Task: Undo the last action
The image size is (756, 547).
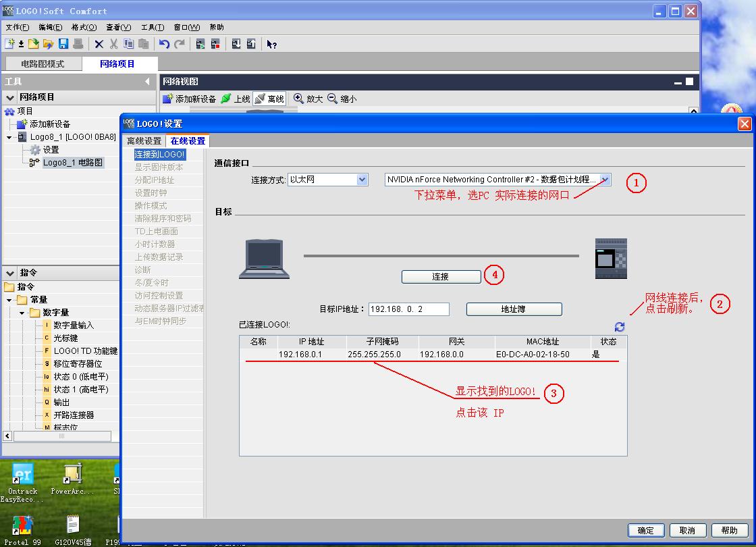Action: click(x=165, y=44)
